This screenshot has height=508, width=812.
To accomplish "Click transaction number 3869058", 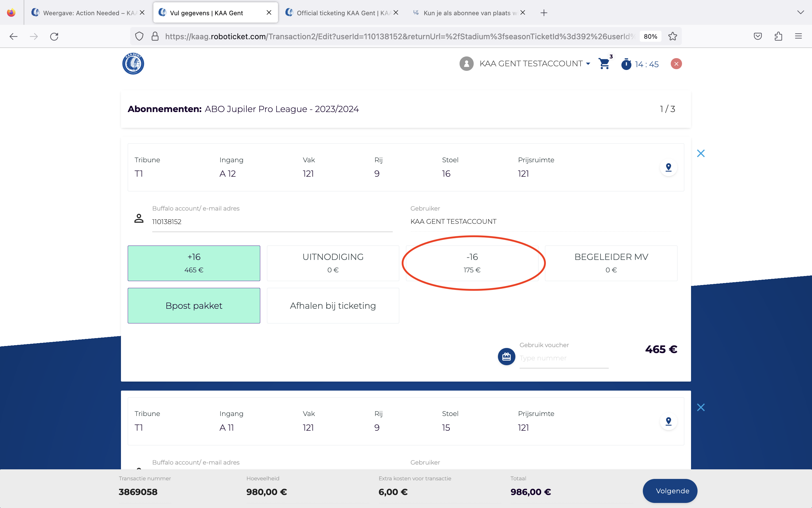I will 138,492.
